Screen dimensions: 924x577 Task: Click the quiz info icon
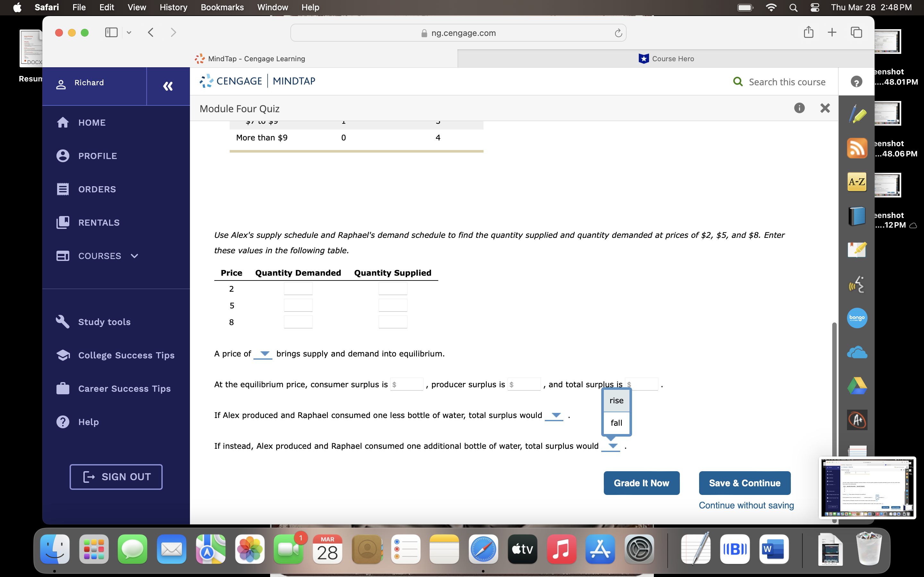(799, 108)
